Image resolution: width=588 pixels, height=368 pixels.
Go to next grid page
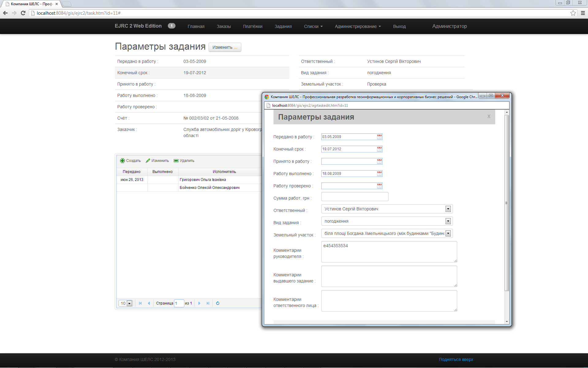[199, 303]
